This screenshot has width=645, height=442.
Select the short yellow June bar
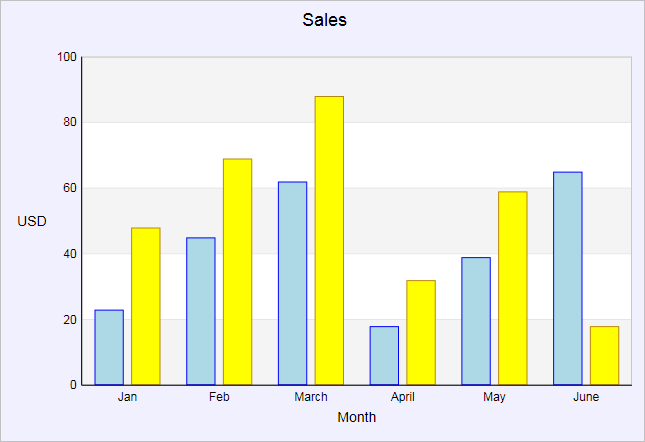pyautogui.click(x=604, y=355)
